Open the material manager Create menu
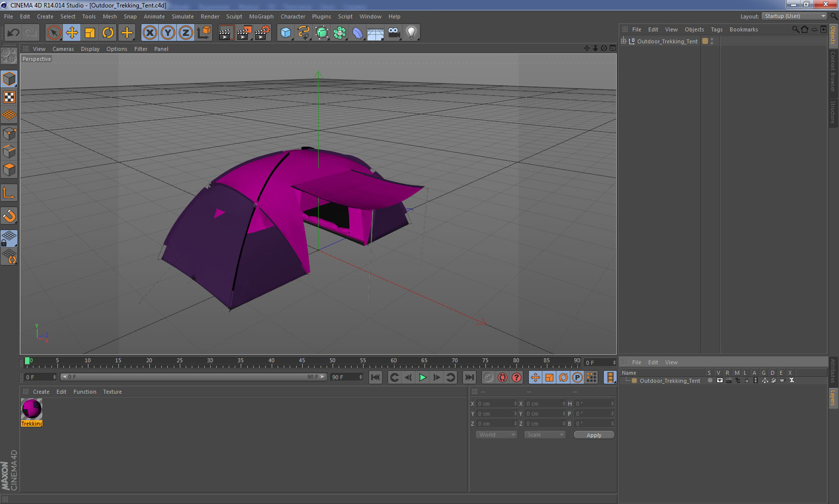The height and width of the screenshot is (504, 839). pos(41,392)
